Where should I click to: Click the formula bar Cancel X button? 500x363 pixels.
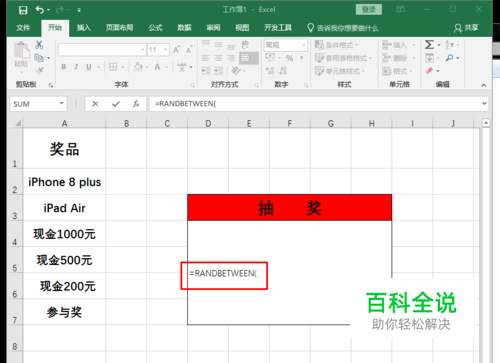tap(95, 104)
